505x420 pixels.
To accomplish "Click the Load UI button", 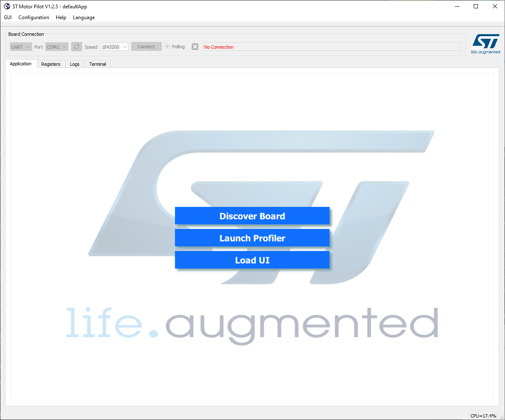I will pyautogui.click(x=252, y=260).
